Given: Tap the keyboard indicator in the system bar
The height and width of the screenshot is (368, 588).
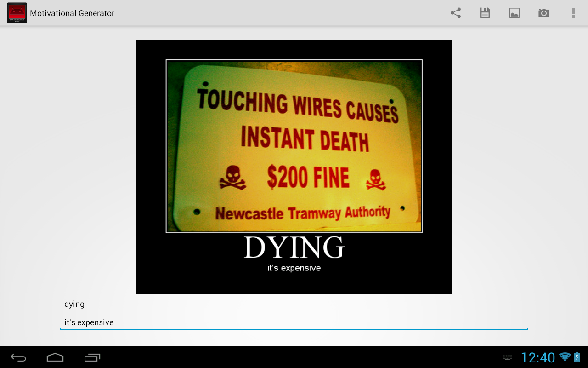Looking at the screenshot, I should 508,357.
